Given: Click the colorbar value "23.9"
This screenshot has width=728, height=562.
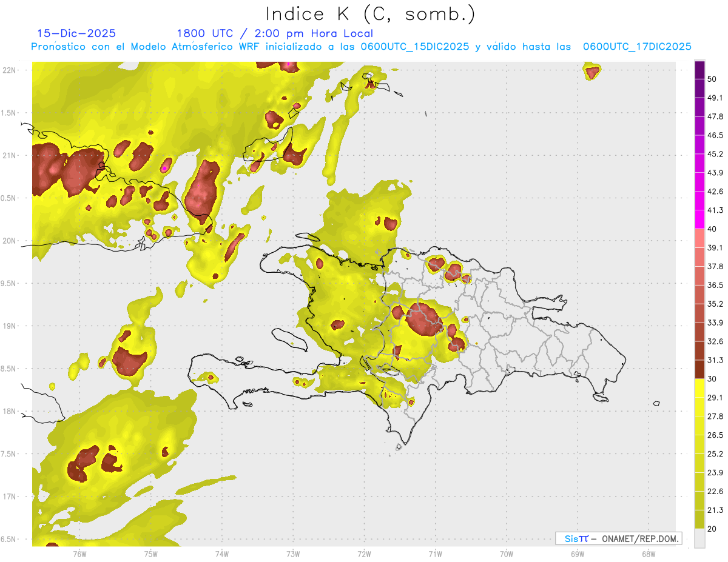Looking at the screenshot, I should pyautogui.click(x=715, y=473).
